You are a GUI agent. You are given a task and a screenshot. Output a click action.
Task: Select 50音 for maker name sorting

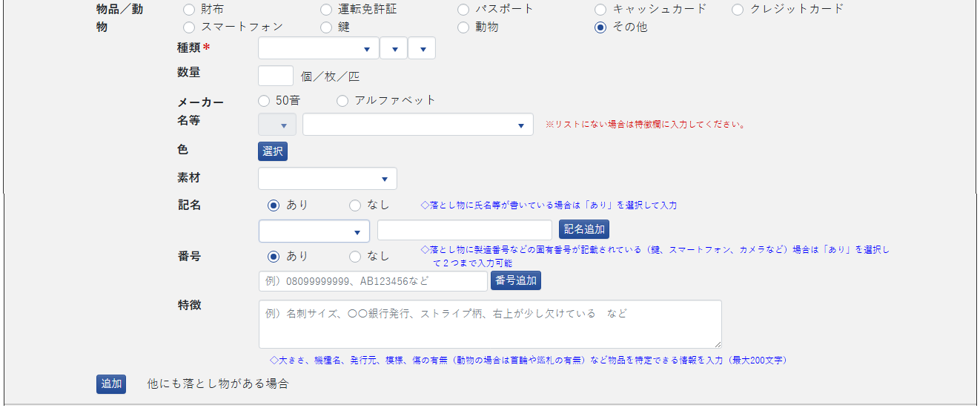coord(264,101)
